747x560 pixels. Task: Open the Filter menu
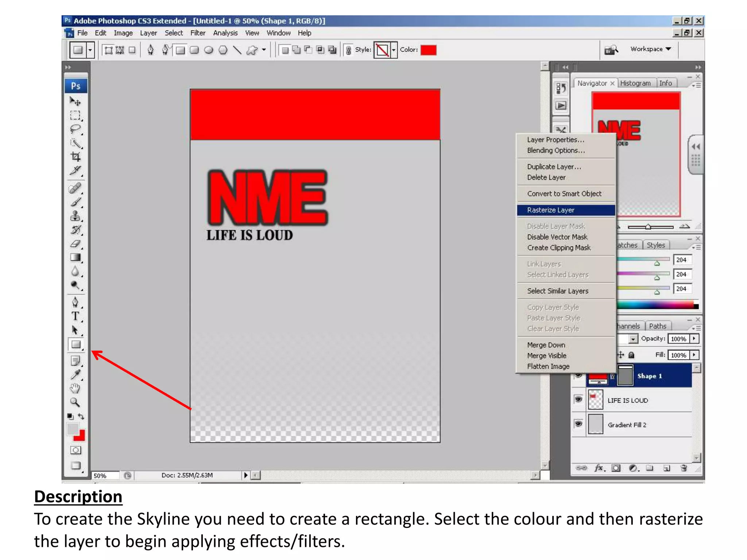[198, 33]
